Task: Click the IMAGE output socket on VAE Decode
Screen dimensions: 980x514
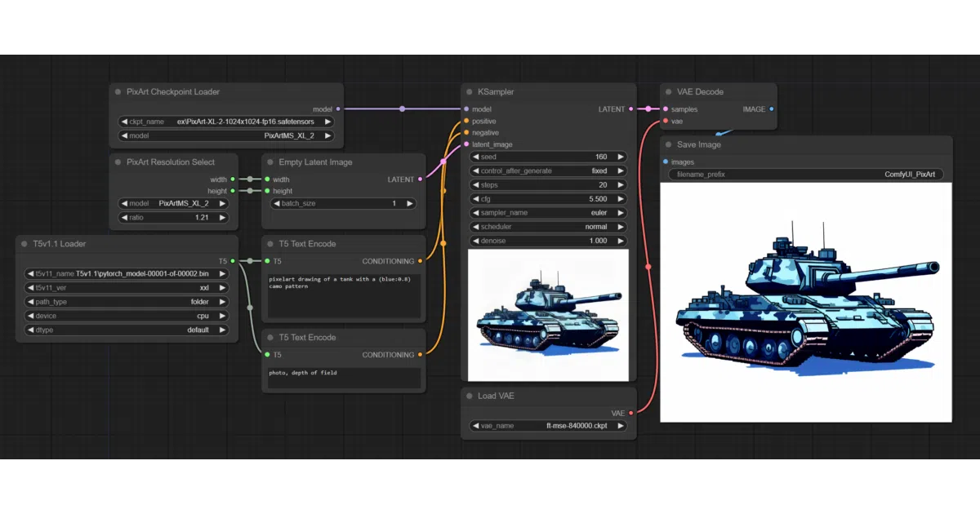Action: pos(772,109)
